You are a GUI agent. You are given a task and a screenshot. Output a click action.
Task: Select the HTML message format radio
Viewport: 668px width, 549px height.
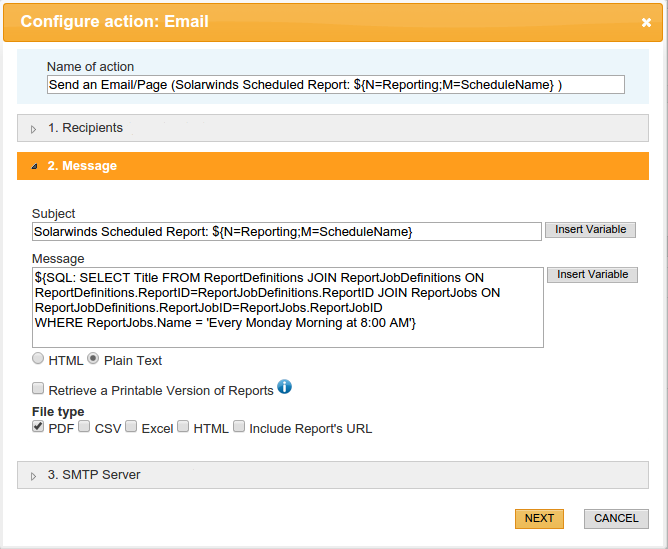click(x=38, y=359)
